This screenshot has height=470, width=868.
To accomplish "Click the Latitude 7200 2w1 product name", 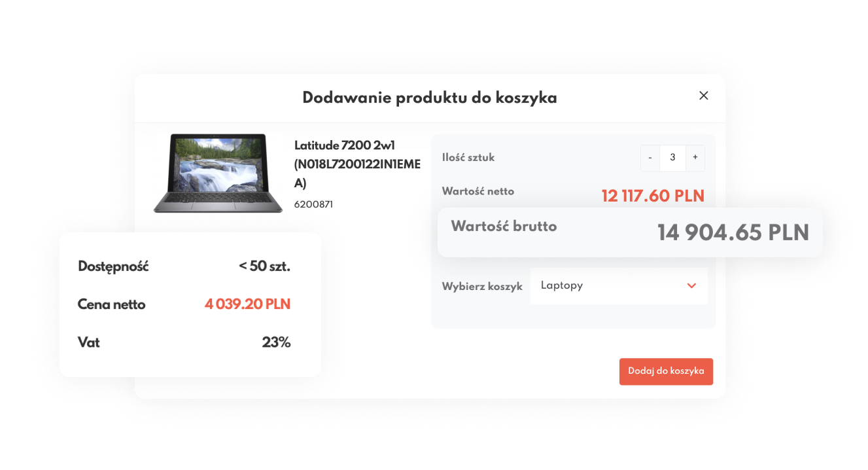I will click(357, 164).
